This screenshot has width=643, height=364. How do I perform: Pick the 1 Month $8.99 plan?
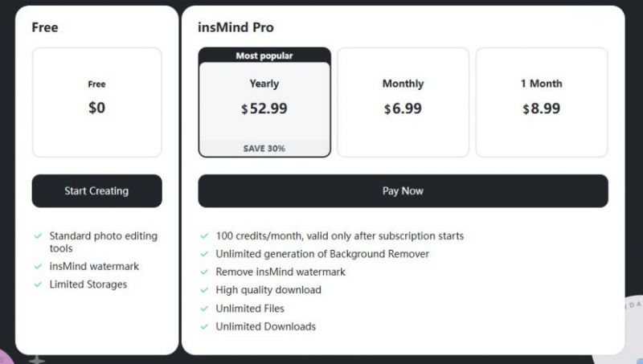click(x=541, y=102)
